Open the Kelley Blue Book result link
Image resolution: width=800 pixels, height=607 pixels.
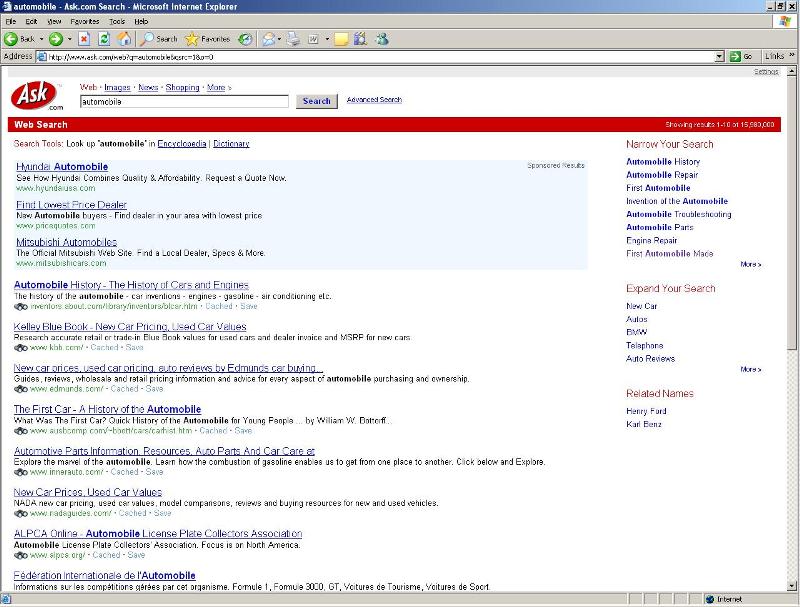coord(130,327)
